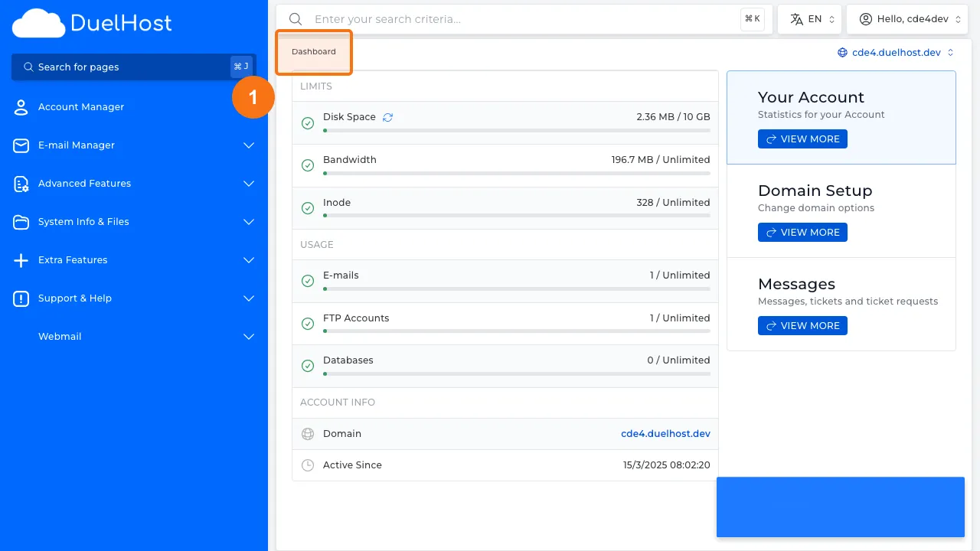The image size is (980, 551).
Task: Refresh the Disk Space usage
Action: click(x=387, y=116)
